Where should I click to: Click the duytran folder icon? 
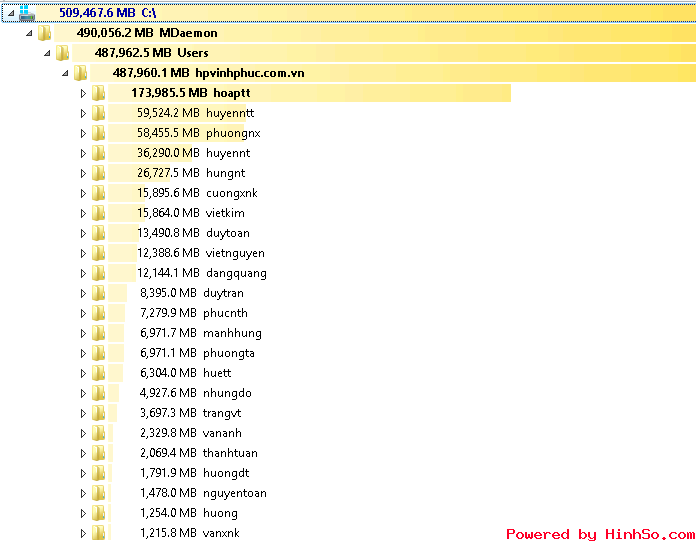tap(99, 293)
